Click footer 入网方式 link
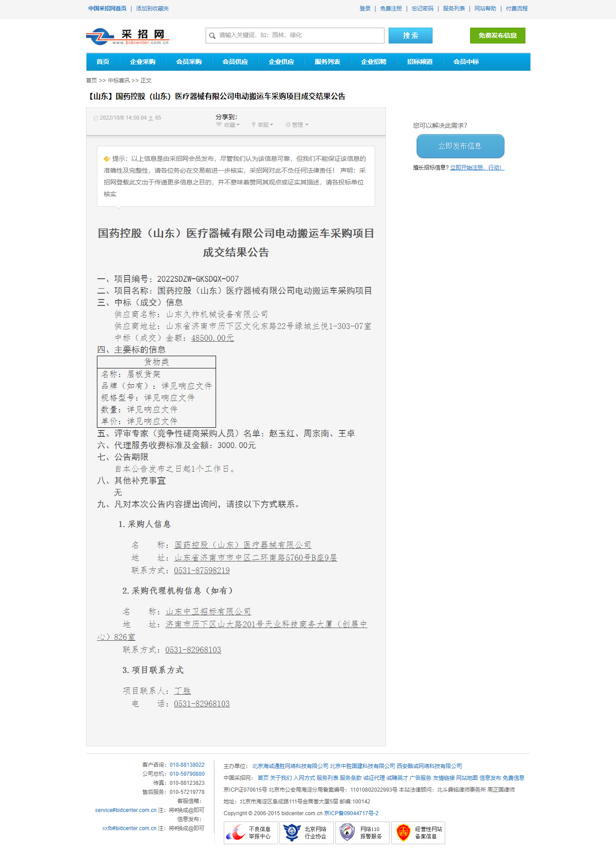This screenshot has width=616, height=851. pyautogui.click(x=304, y=778)
